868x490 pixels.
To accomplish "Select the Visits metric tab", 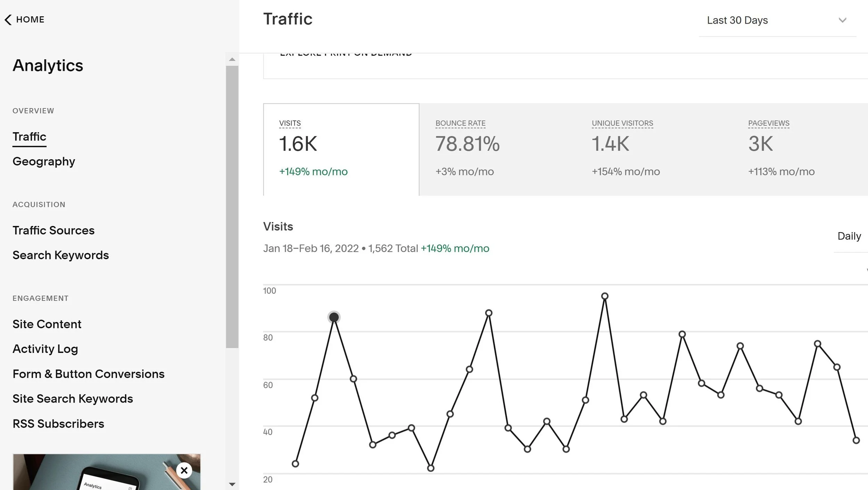I will (x=341, y=149).
